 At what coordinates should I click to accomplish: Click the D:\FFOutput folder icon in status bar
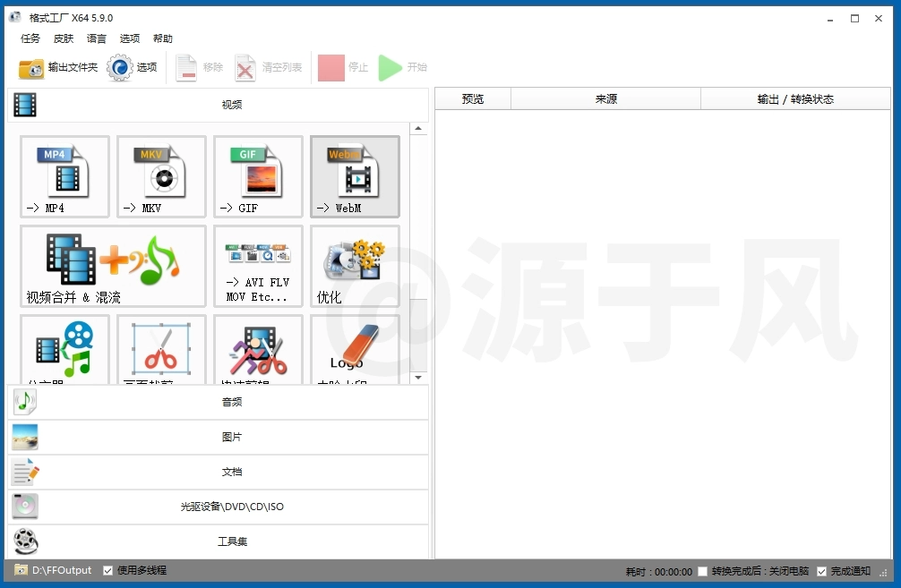(21, 569)
